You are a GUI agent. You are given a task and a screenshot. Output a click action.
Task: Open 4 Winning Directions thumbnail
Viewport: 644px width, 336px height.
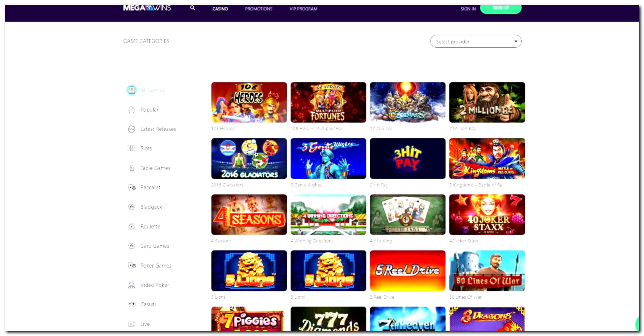coord(328,214)
